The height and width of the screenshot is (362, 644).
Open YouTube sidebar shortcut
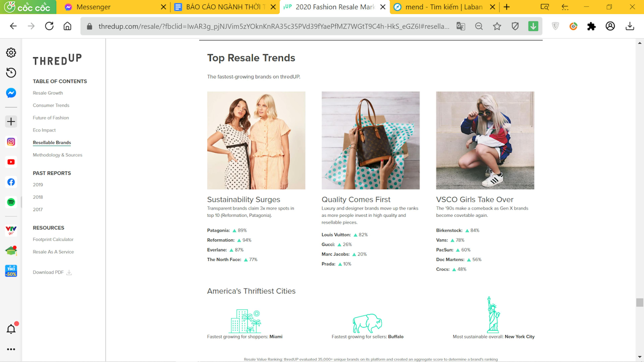[x=11, y=162]
